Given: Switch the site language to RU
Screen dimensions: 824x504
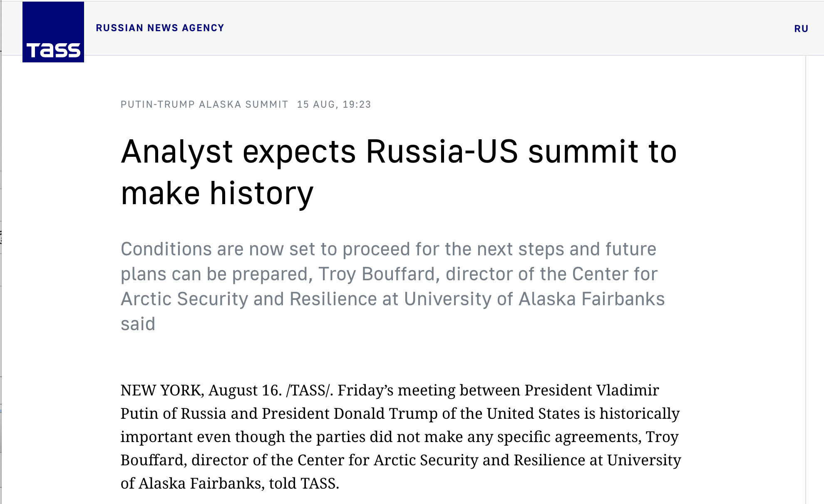Looking at the screenshot, I should [x=801, y=29].
